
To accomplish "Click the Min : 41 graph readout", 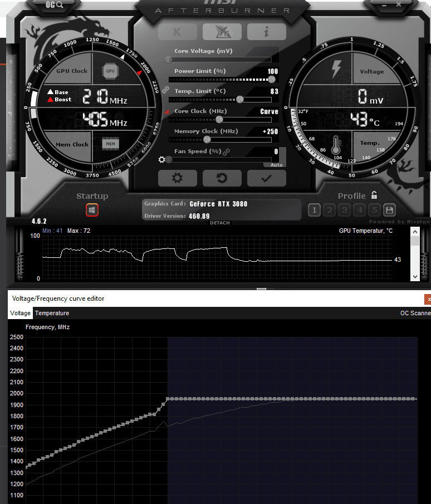I will (x=52, y=231).
